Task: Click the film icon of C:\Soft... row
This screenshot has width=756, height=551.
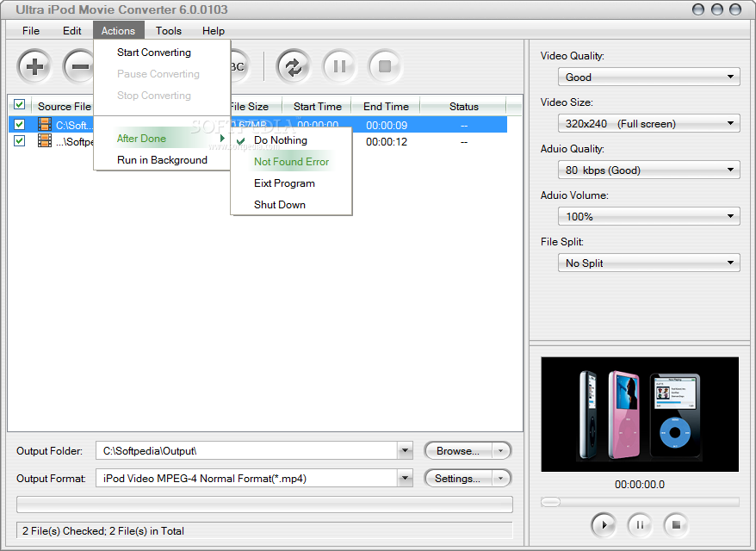Action: tap(45, 124)
